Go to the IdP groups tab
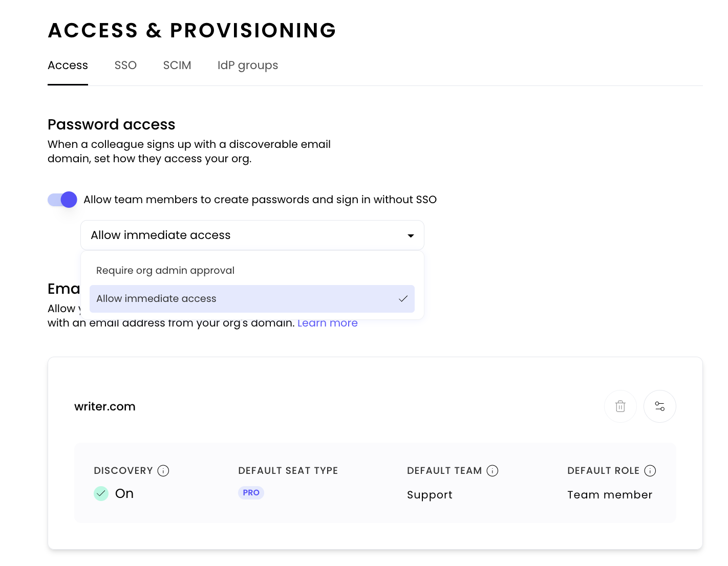Viewport: 728px width, 566px height. (248, 66)
